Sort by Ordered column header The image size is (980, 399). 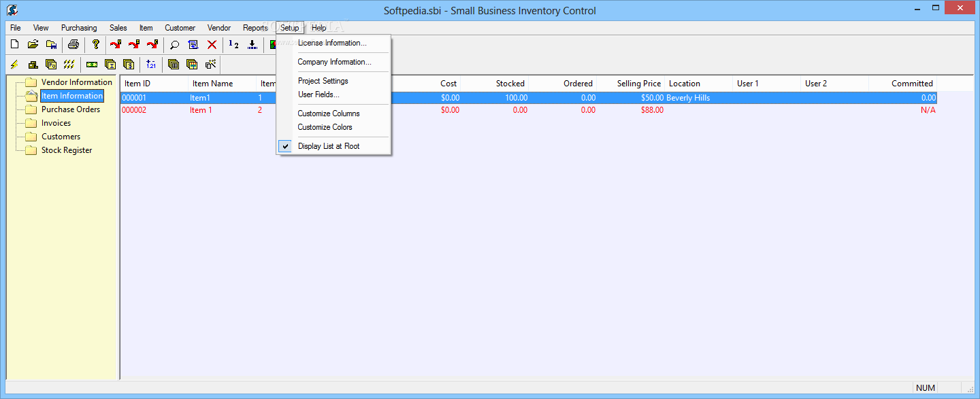coord(563,84)
